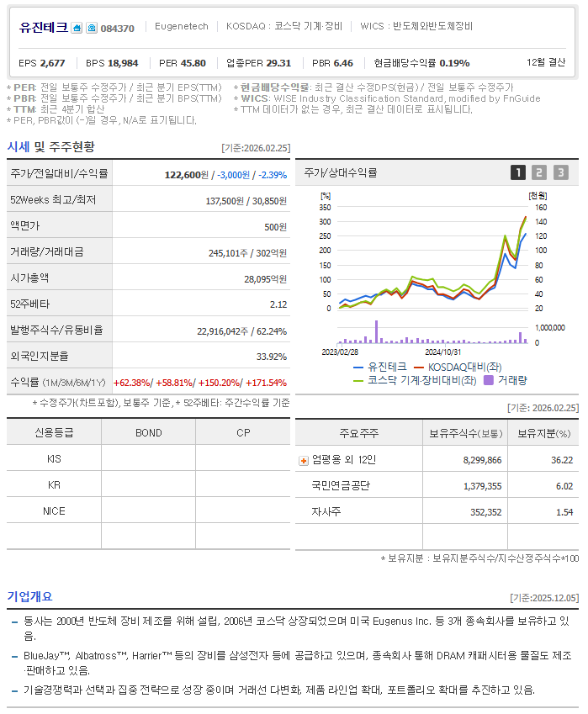Image resolution: width=588 pixels, height=714 pixels.
Task: Select the red KOSDAQ대비 legend swatch
Action: pyautogui.click(x=419, y=367)
